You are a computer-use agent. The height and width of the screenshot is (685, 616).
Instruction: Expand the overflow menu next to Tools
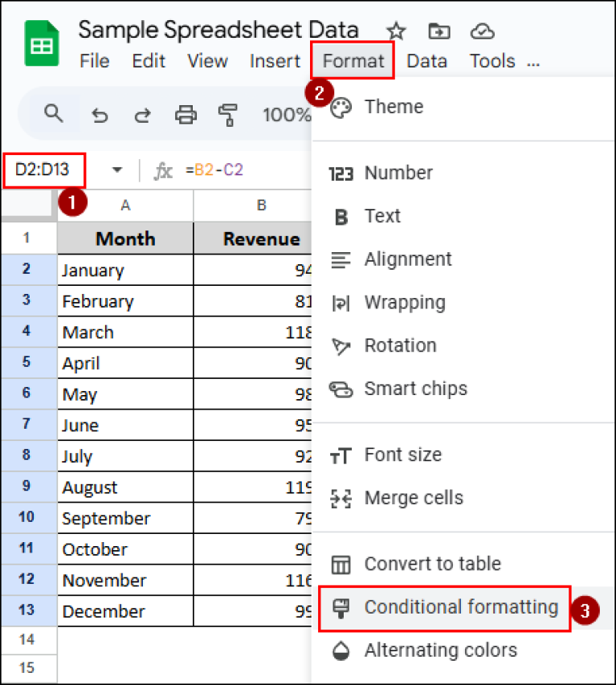click(x=532, y=61)
